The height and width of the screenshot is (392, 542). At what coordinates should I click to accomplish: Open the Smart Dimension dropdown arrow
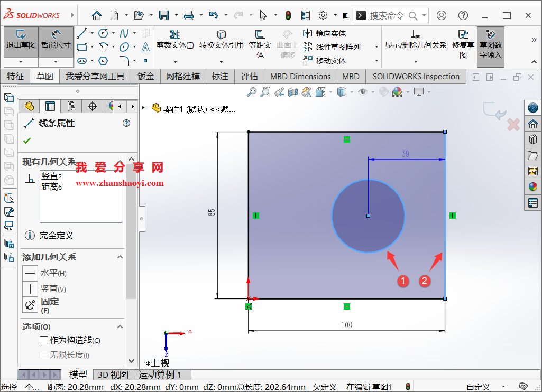[x=56, y=62]
